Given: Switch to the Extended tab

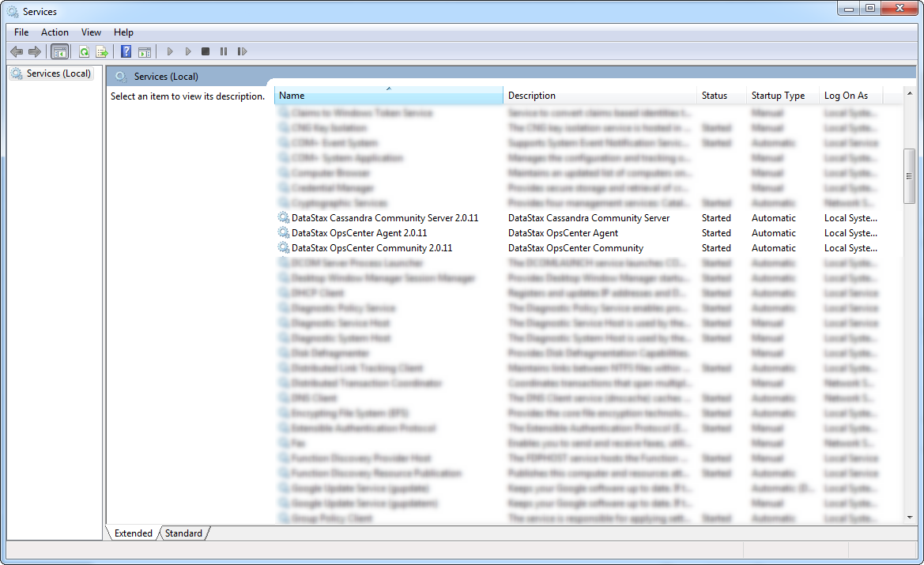Looking at the screenshot, I should [133, 533].
